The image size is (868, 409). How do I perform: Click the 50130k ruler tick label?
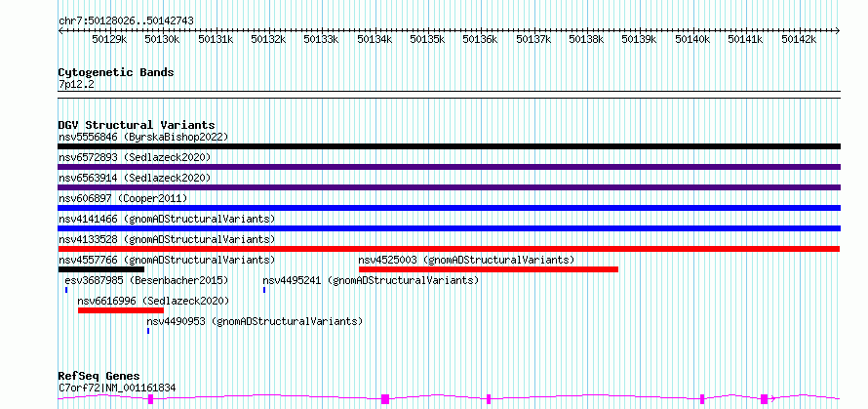162,39
